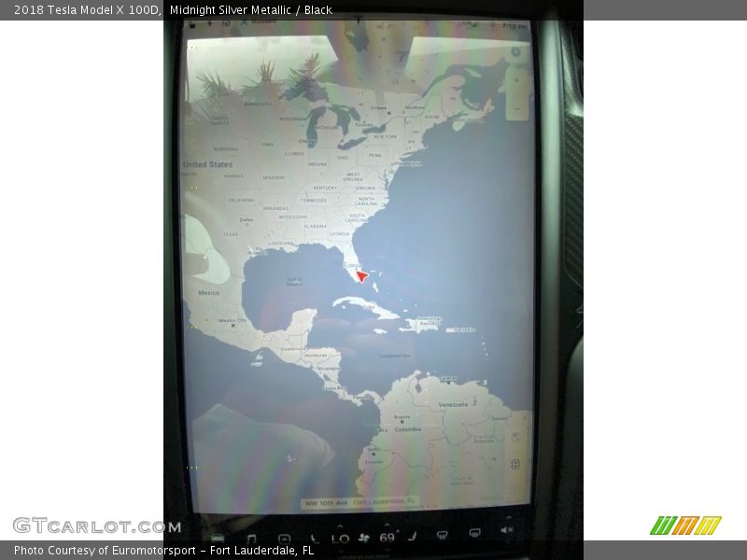Tap the Colombia label on the map
This screenshot has height=560, width=747.
(x=408, y=429)
